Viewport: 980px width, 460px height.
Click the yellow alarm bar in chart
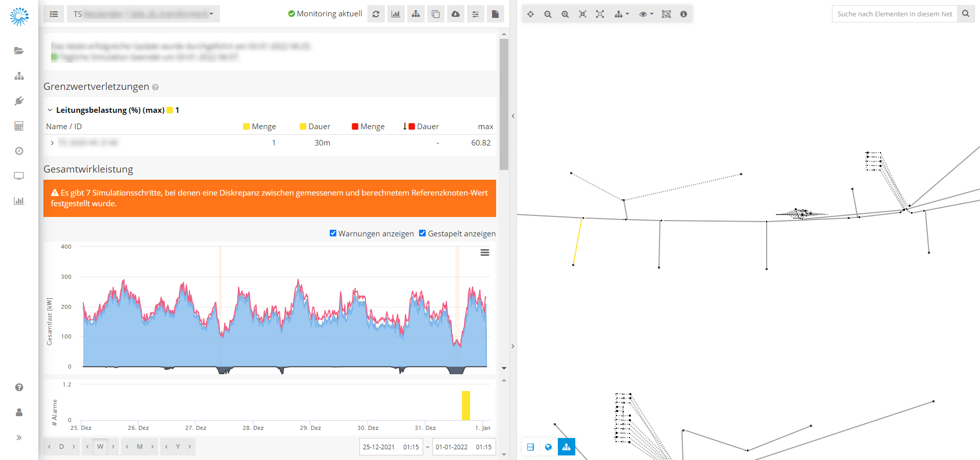(x=465, y=405)
